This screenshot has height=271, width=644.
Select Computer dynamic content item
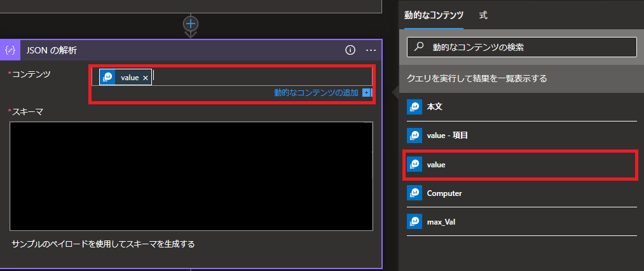tap(521, 193)
